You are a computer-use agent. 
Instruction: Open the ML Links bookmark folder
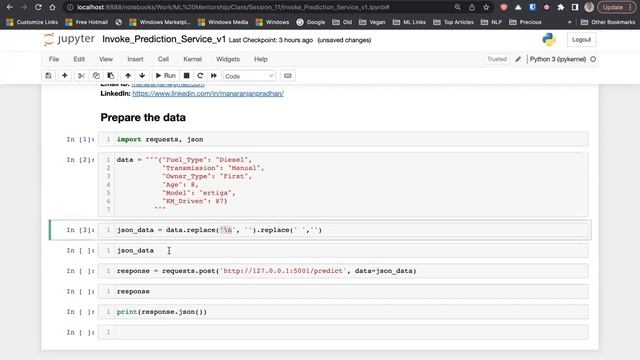coord(409,22)
